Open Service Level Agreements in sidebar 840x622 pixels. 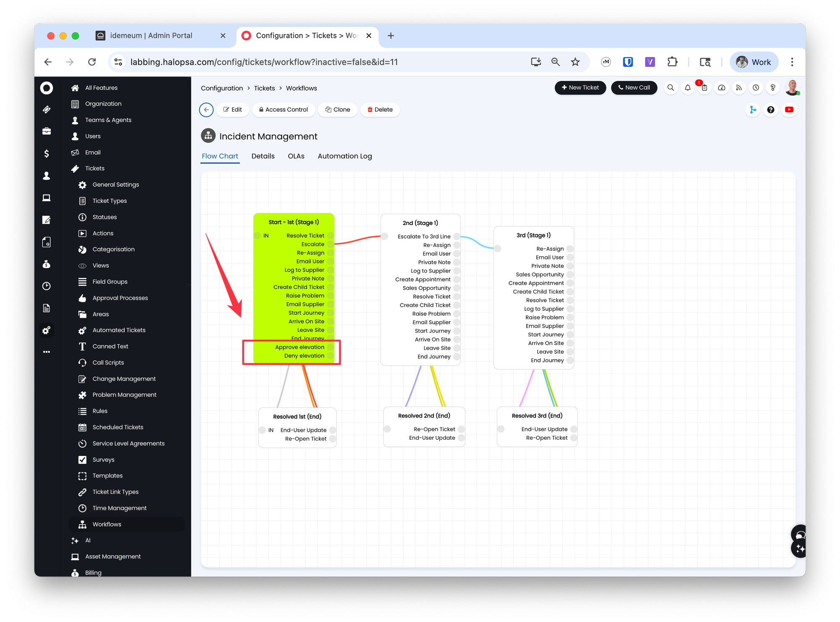tap(129, 444)
